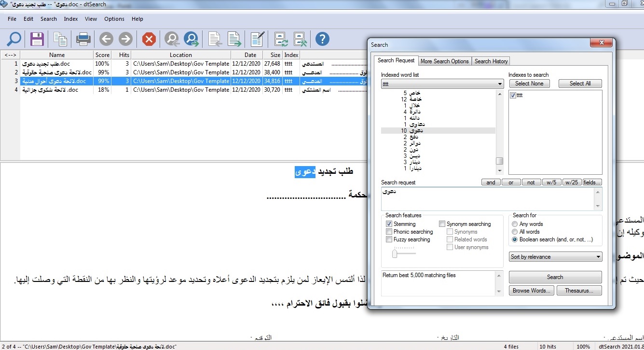Screen dimensions: 644x350
Task: Jump to previous hit icon
Action: click(x=172, y=39)
